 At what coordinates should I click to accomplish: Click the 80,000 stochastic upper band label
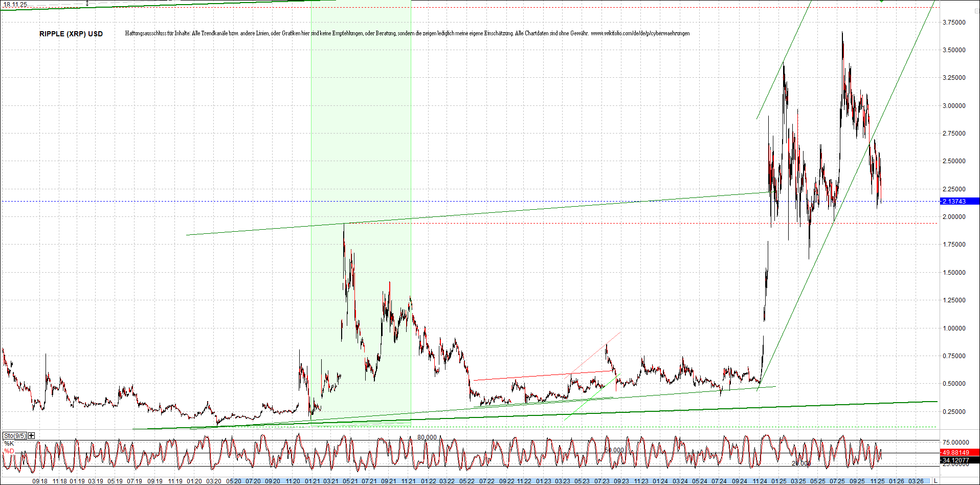point(426,437)
